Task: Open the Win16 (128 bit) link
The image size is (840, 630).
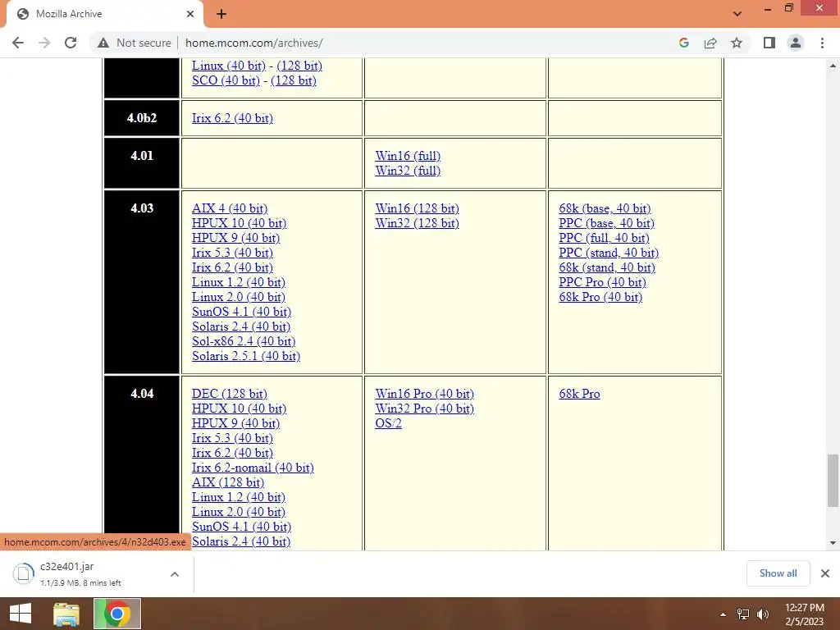Action: (417, 208)
